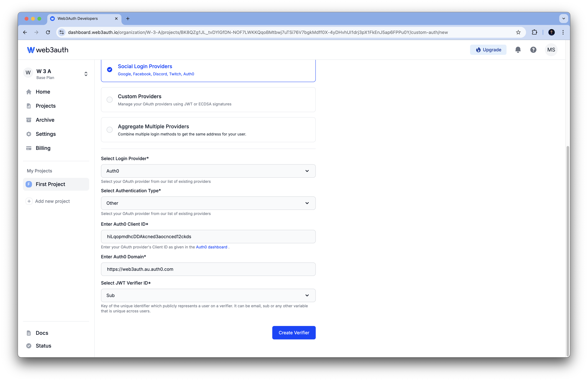This screenshot has height=381, width=588.
Task: Click the Archive box icon
Action: click(x=29, y=120)
